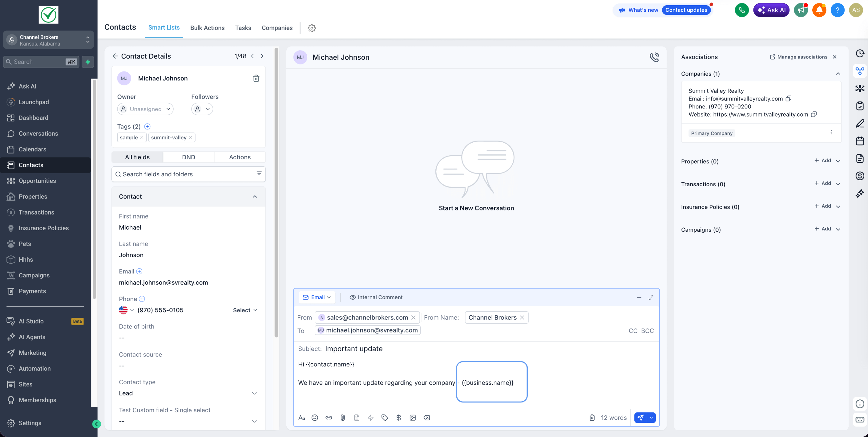The image size is (868, 437).
Task: Open activity history clock icon in right rail
Action: pyautogui.click(x=860, y=53)
